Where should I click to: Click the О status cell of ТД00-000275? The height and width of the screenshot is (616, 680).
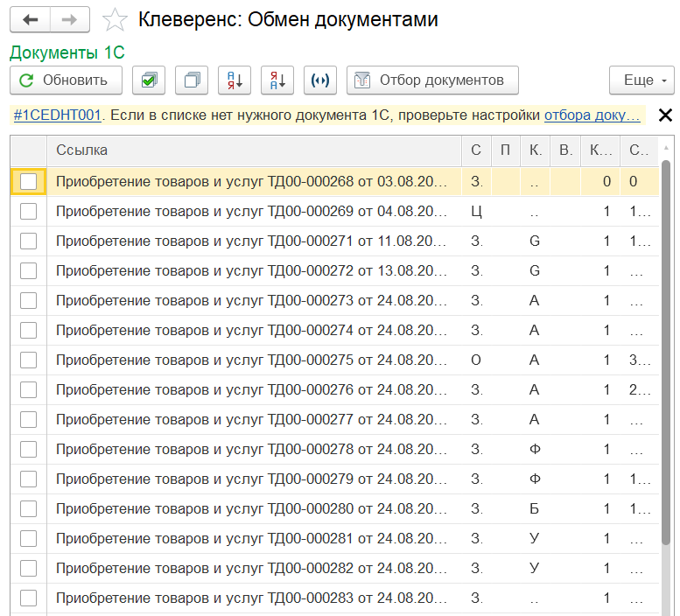[x=476, y=360]
